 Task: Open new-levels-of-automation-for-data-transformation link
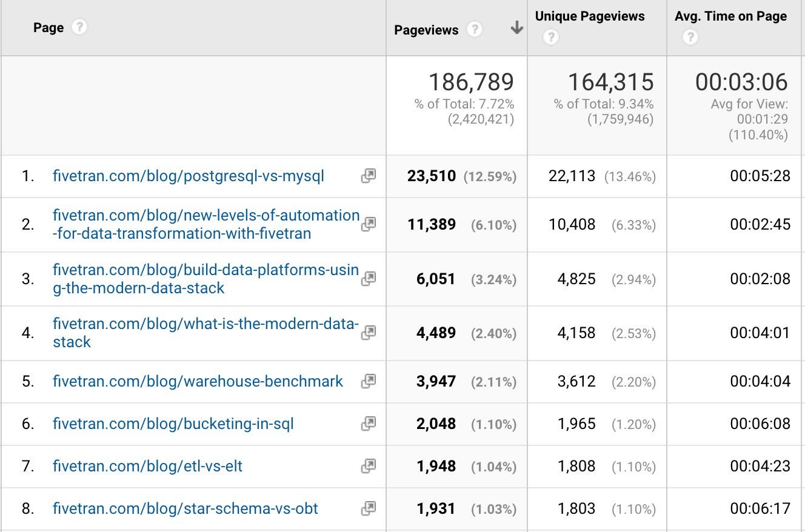206,224
